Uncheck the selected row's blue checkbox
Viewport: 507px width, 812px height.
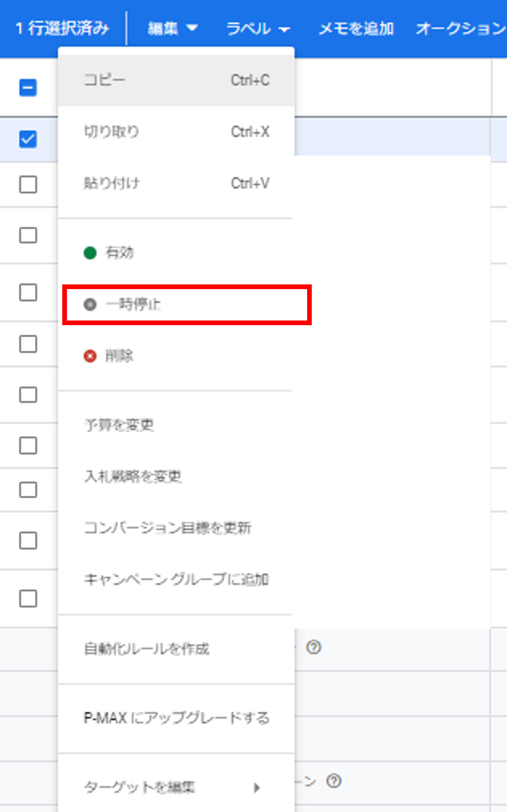point(28,139)
